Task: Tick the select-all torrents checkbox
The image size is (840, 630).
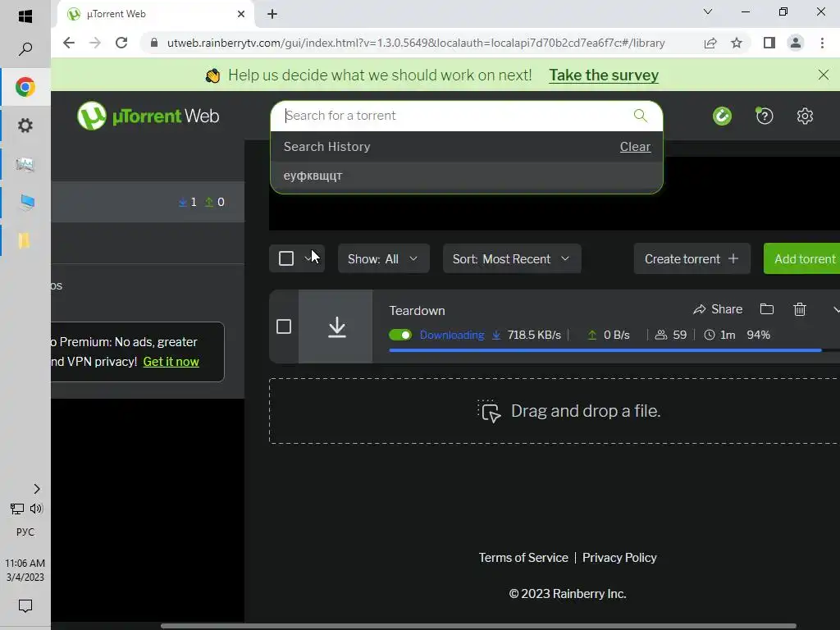Action: [286, 258]
